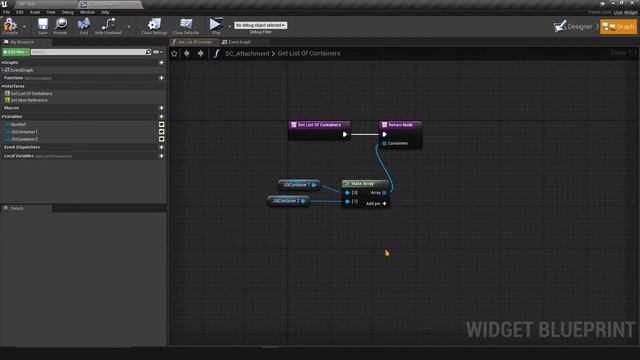Expand the EventGraph tree item
640x360 pixels.
point(2,70)
